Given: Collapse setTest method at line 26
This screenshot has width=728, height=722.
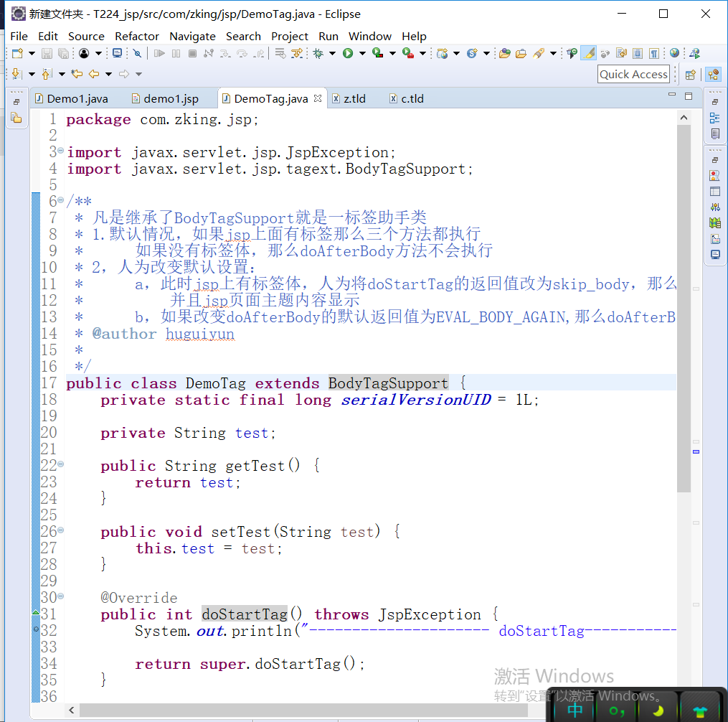Looking at the screenshot, I should click(60, 530).
